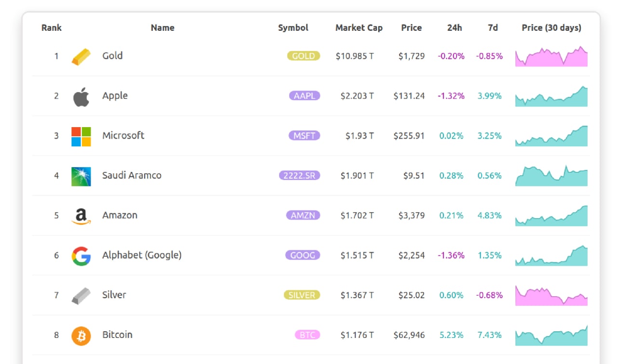This screenshot has width=617, height=364.
Task: Click the AMZN symbol badge
Action: (303, 215)
